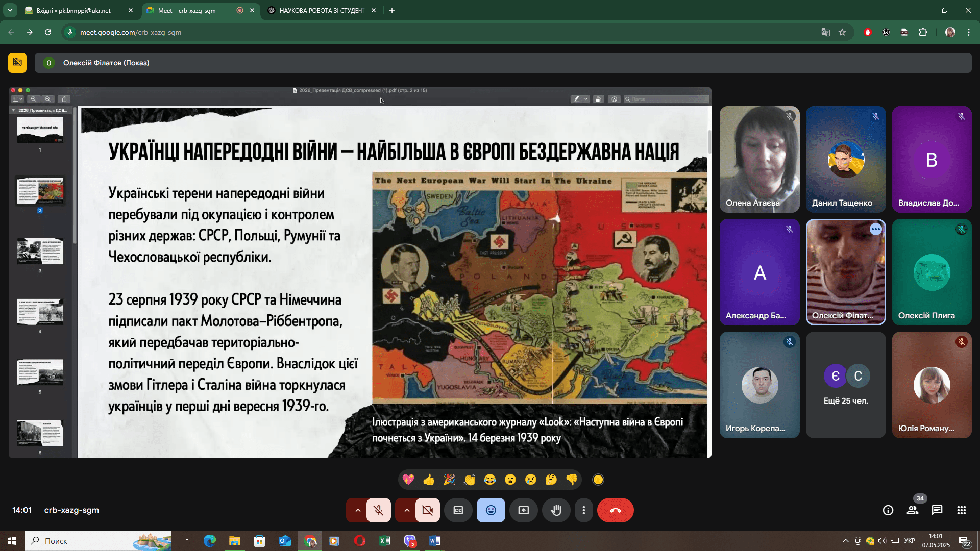Image resolution: width=980 pixels, height=551 pixels.
Task: Open Task View on the taskbar
Action: (184, 541)
